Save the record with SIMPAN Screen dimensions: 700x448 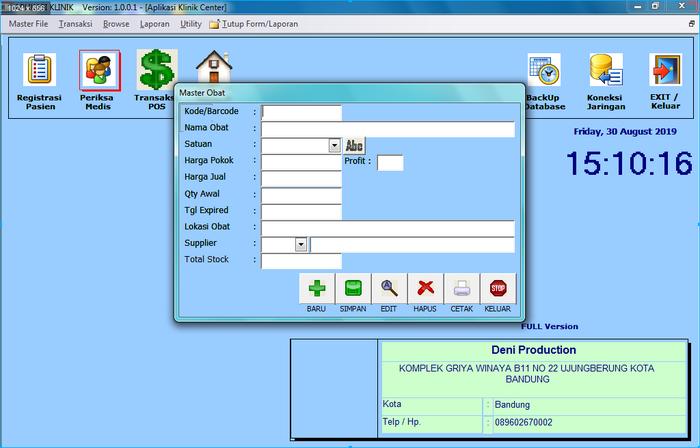coord(353,288)
